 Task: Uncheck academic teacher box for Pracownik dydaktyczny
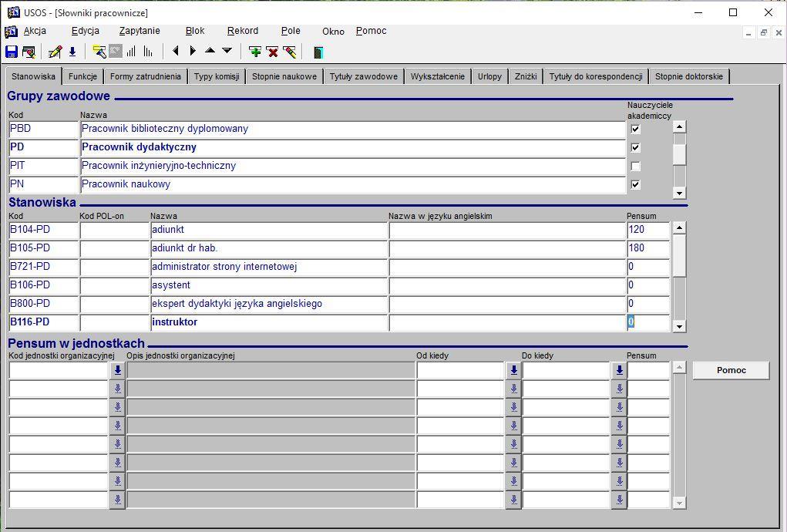click(635, 147)
